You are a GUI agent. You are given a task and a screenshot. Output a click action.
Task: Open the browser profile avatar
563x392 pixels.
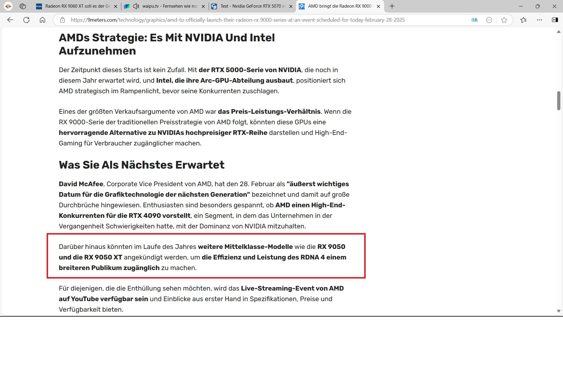(8, 6)
